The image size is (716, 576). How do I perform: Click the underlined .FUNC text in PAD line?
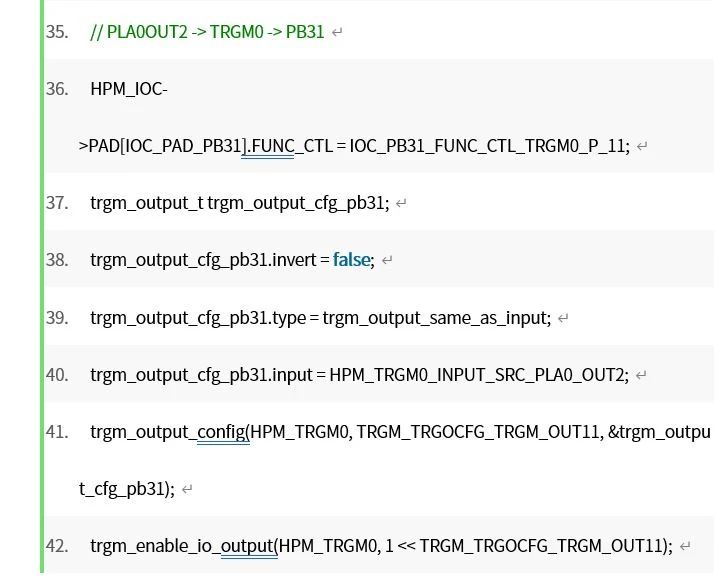coord(268,146)
